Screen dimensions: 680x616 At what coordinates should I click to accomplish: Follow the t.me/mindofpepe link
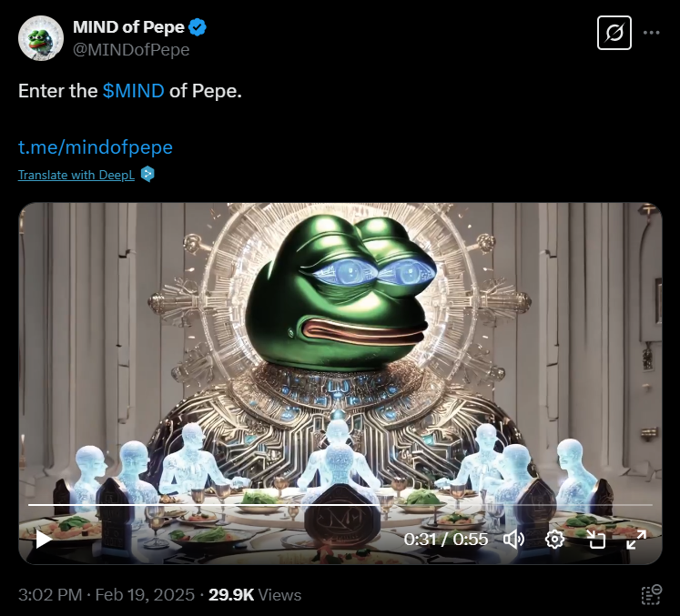pyautogui.click(x=96, y=147)
